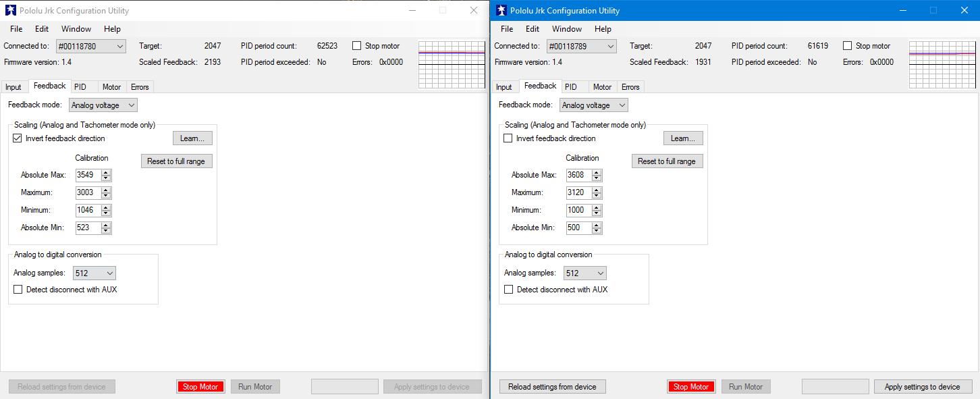
Task: Select the Feedback tab in left window
Action: [x=49, y=86]
